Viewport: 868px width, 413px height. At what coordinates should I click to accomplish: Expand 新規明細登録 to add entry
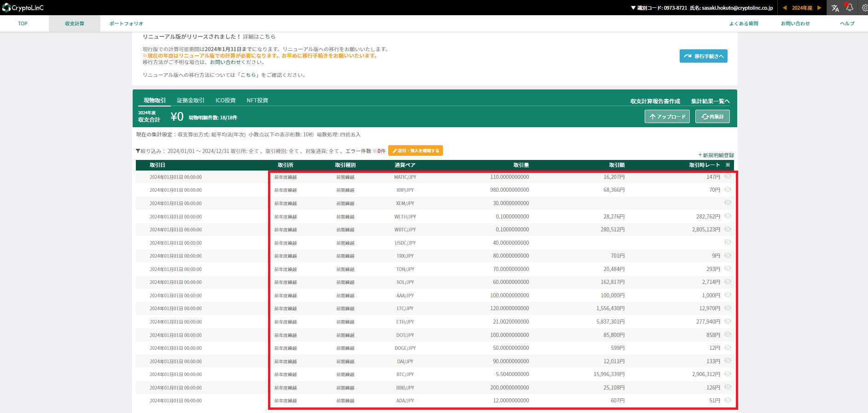click(x=716, y=155)
